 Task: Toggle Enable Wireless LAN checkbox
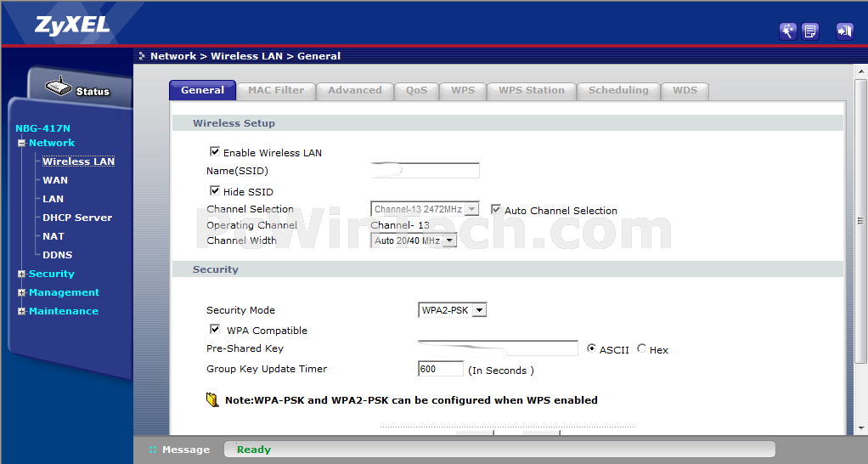(x=215, y=151)
